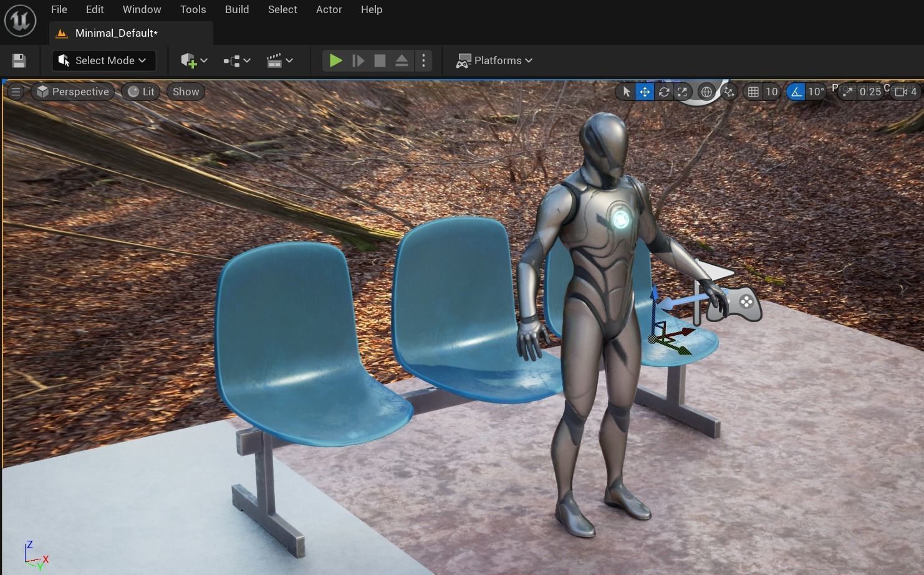Open the viewport options hamburger menu

[x=16, y=92]
